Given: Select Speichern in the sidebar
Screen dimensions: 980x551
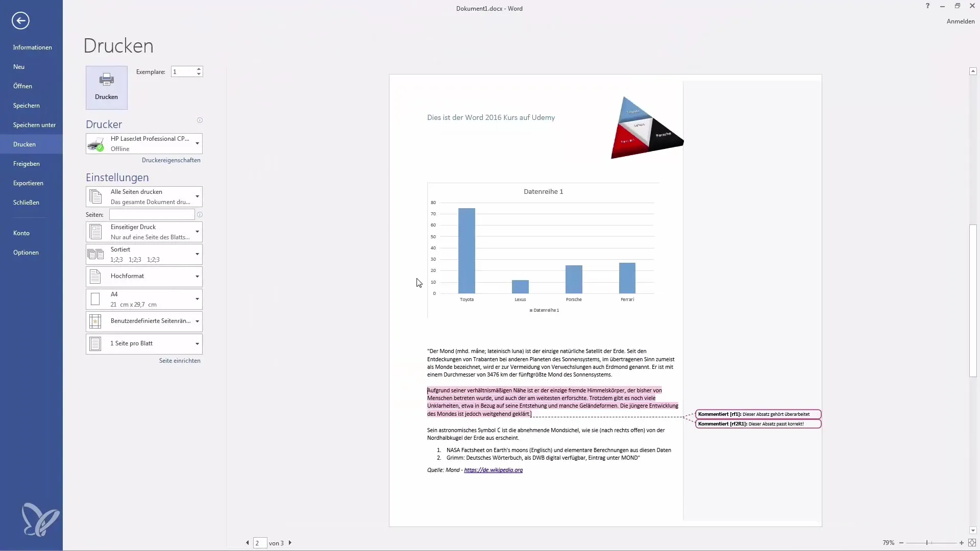Looking at the screenshot, I should click(32, 106).
